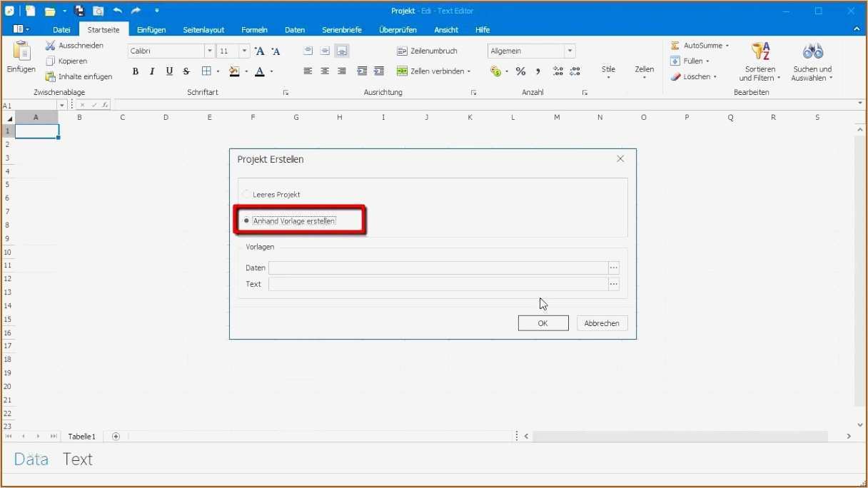Center text horizontally

[x=325, y=71]
